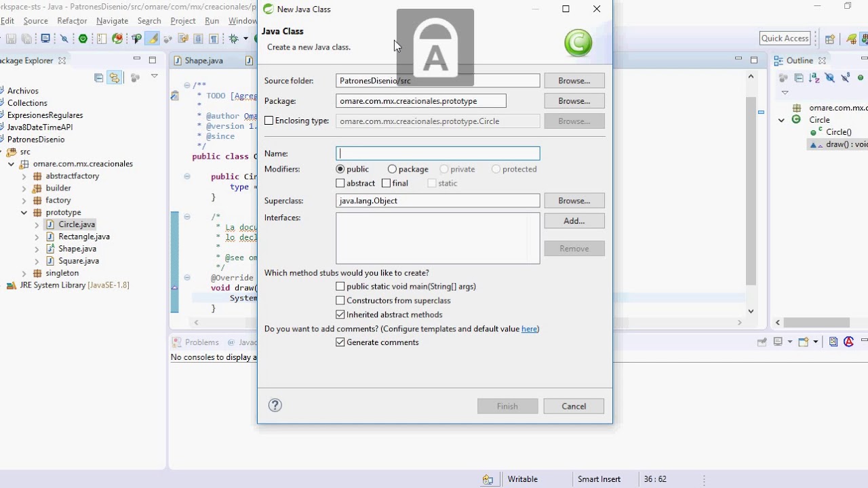Open the Refactor menu
This screenshot has height=488, width=868.
72,21
